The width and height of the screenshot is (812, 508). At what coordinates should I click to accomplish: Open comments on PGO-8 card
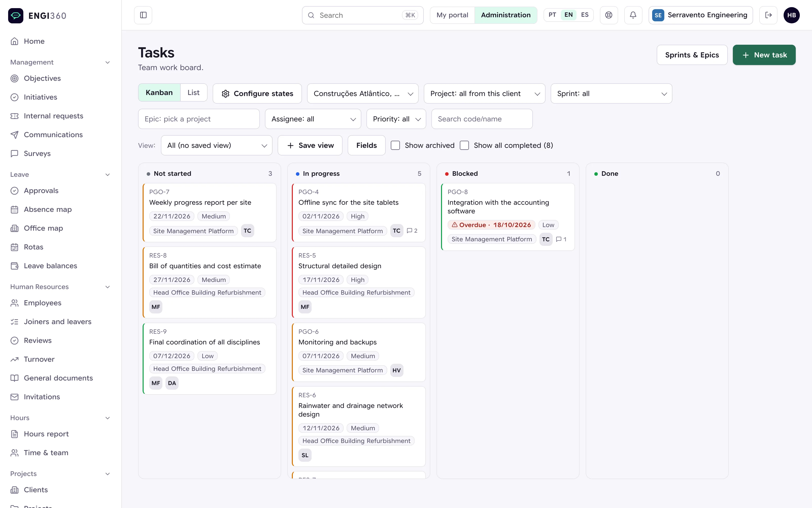pos(561,239)
